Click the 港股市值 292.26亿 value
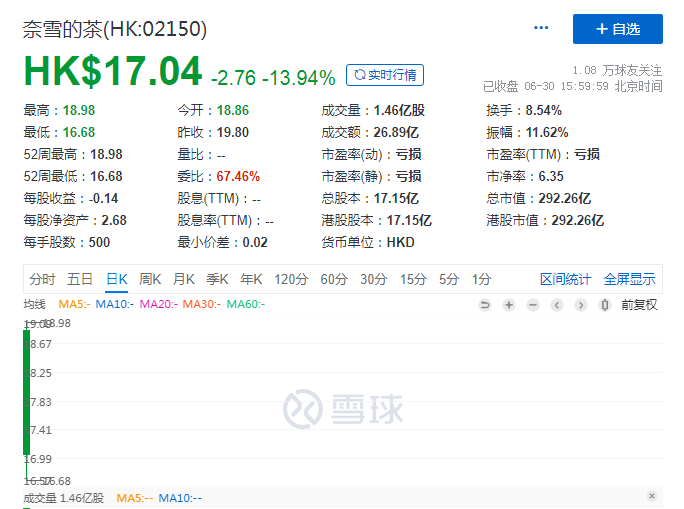 pyautogui.click(x=578, y=220)
